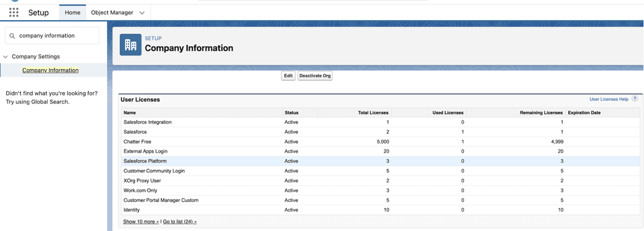Screen dimensions: 644x231
Task: Collapse the Company Settings tree section
Action: click(x=6, y=56)
